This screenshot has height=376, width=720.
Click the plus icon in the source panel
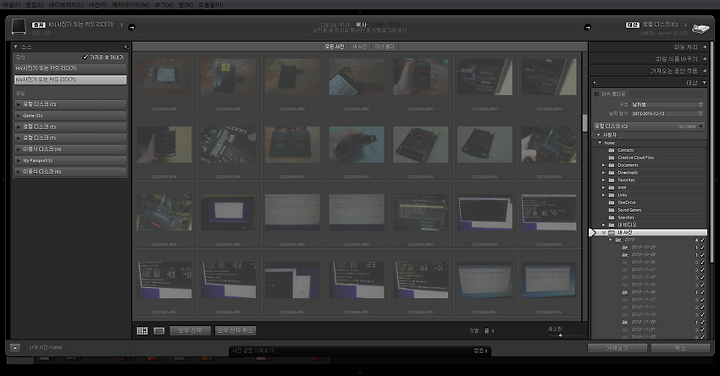[125, 47]
